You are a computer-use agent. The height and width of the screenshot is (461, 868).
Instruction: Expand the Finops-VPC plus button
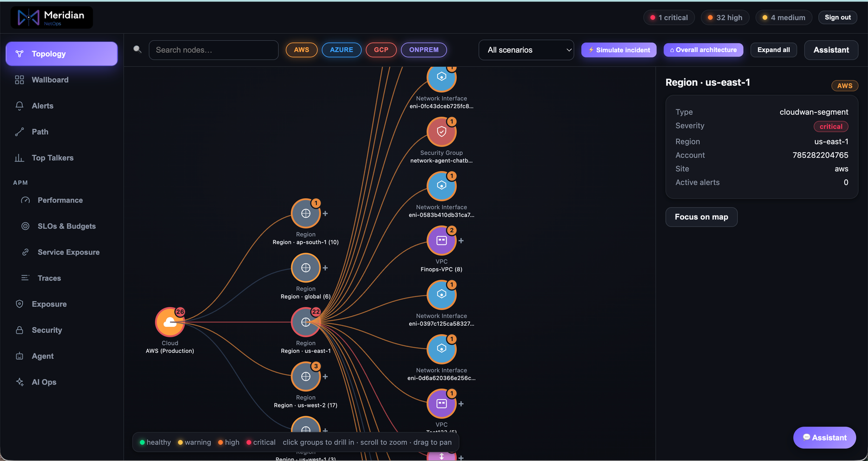tap(461, 241)
